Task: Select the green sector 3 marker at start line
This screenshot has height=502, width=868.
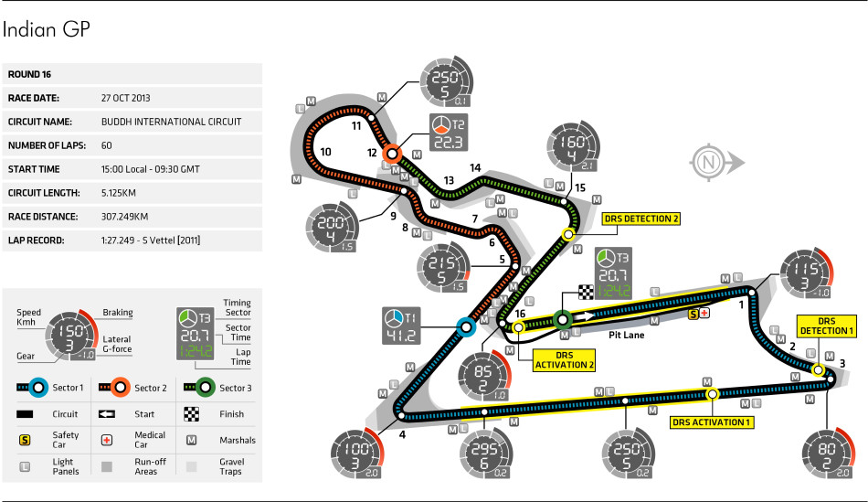Action: 563,320
